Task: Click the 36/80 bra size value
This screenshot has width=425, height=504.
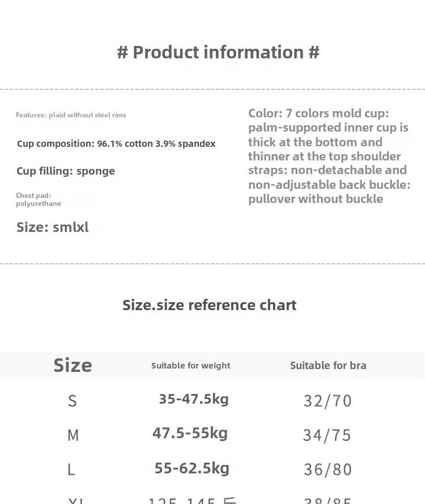Action: (328, 469)
